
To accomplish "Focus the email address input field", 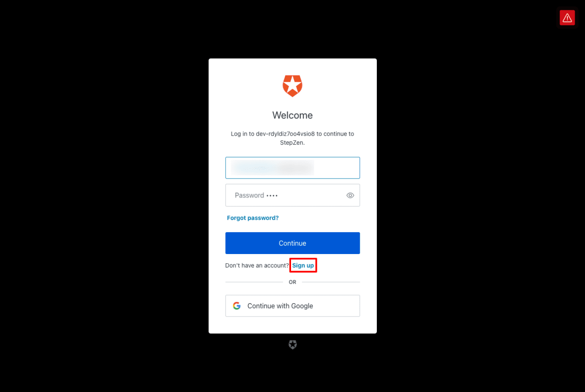I will coord(292,168).
